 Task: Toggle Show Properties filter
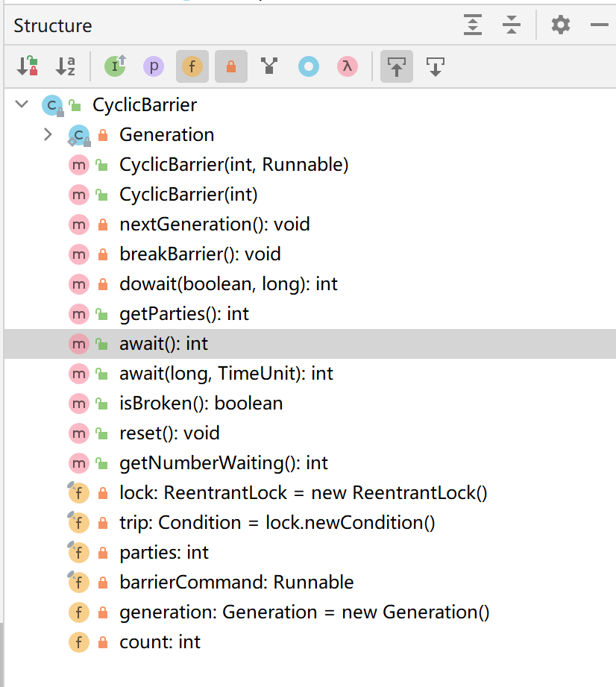(154, 66)
